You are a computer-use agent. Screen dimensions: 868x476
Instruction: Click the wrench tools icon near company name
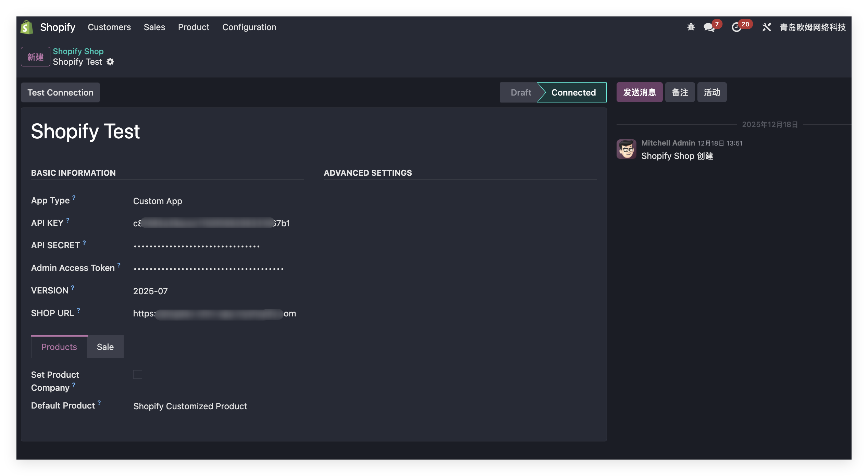pos(766,27)
